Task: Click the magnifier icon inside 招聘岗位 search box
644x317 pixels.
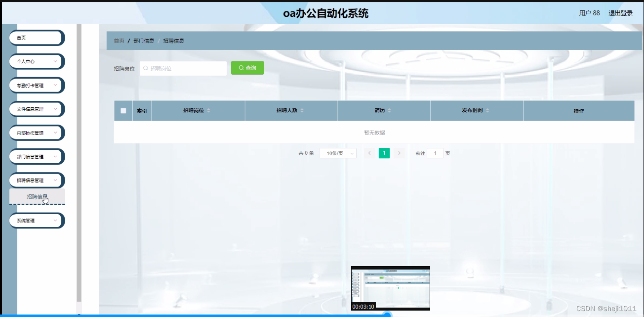Action: pyautogui.click(x=146, y=68)
